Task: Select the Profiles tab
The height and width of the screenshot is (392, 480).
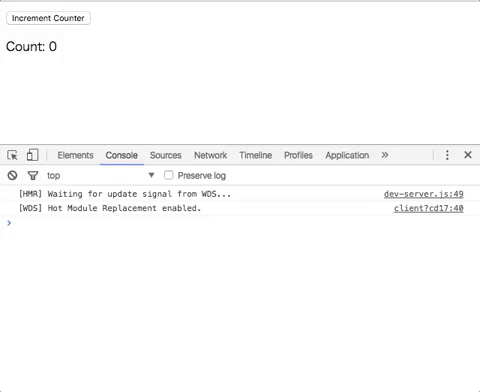Action: 298,155
